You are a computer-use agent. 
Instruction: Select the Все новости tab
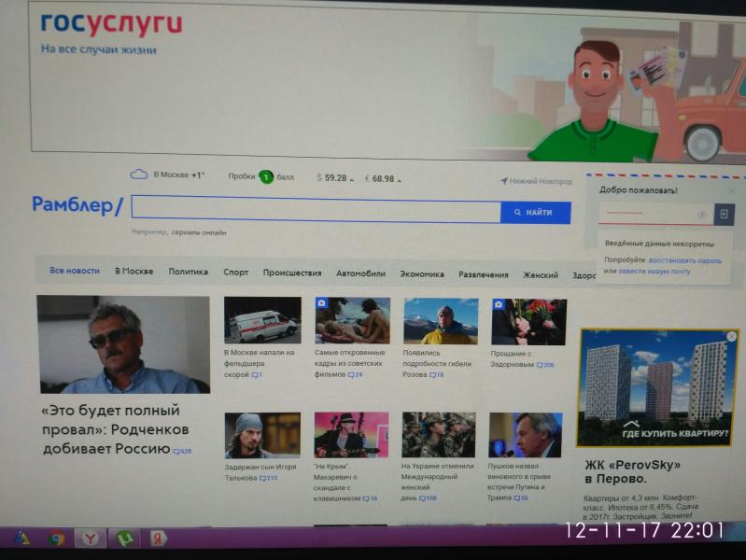click(75, 271)
